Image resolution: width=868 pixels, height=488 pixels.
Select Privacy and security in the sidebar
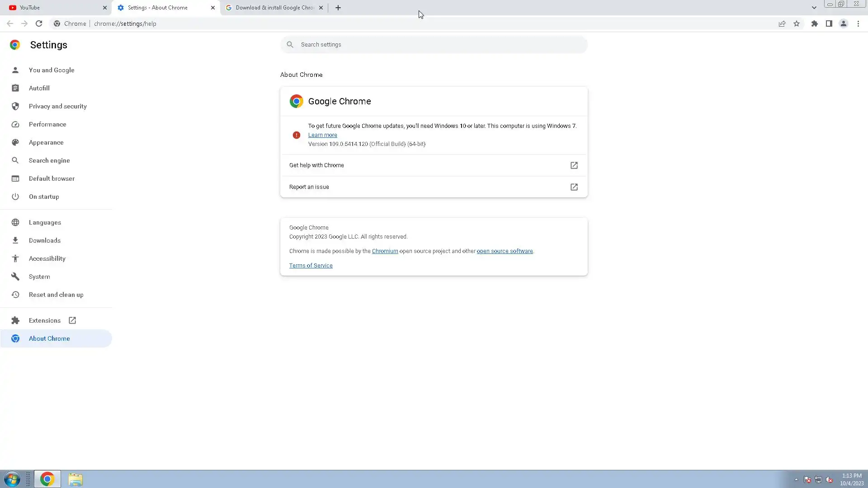pyautogui.click(x=57, y=106)
